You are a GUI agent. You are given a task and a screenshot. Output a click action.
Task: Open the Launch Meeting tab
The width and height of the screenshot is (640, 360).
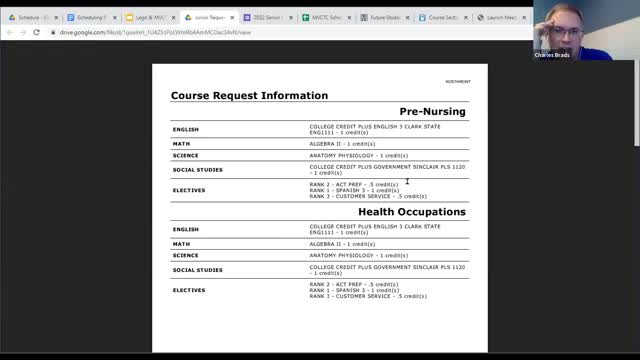tap(497, 18)
